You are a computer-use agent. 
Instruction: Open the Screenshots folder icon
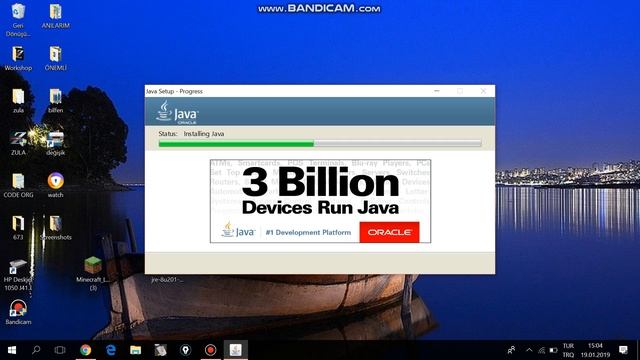click(x=56, y=228)
